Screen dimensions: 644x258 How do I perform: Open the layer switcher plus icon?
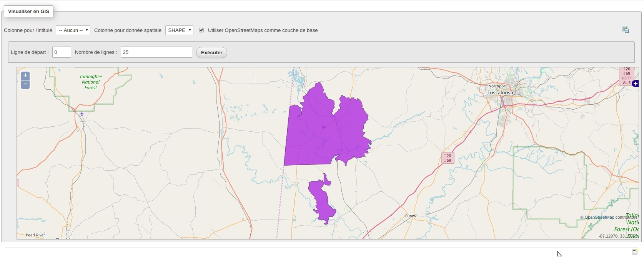[x=635, y=84]
